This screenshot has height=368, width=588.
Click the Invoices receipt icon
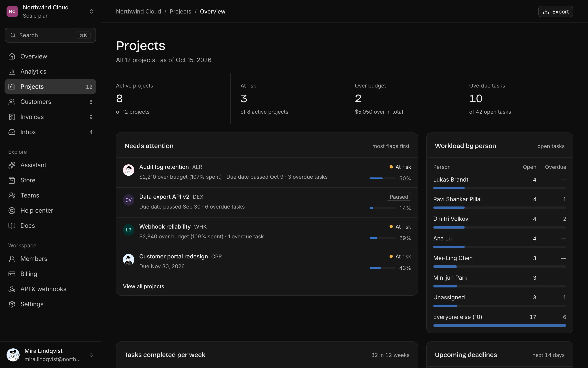(x=12, y=117)
